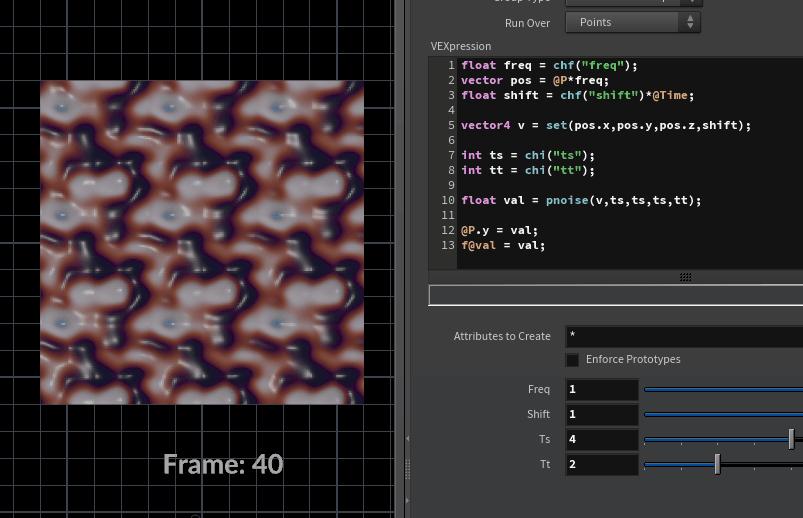Click the pane divider's left-pointing collapse arrow

point(406,438)
